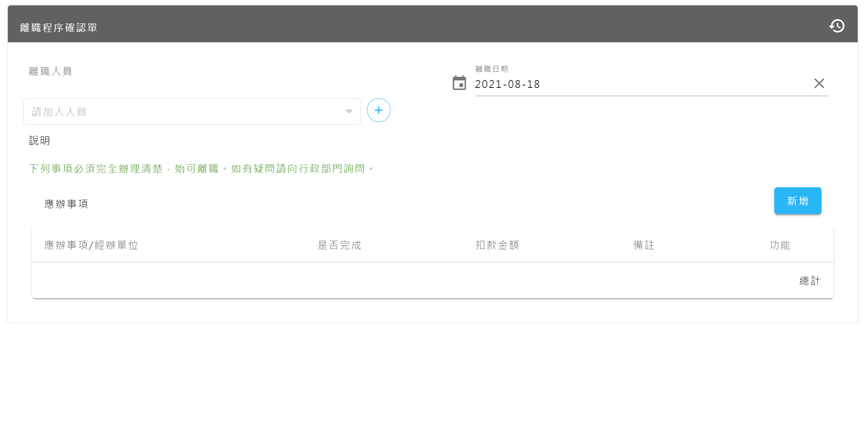868x426 pixels.
Task: Click the 扣款金額 column header
Action: tap(497, 245)
